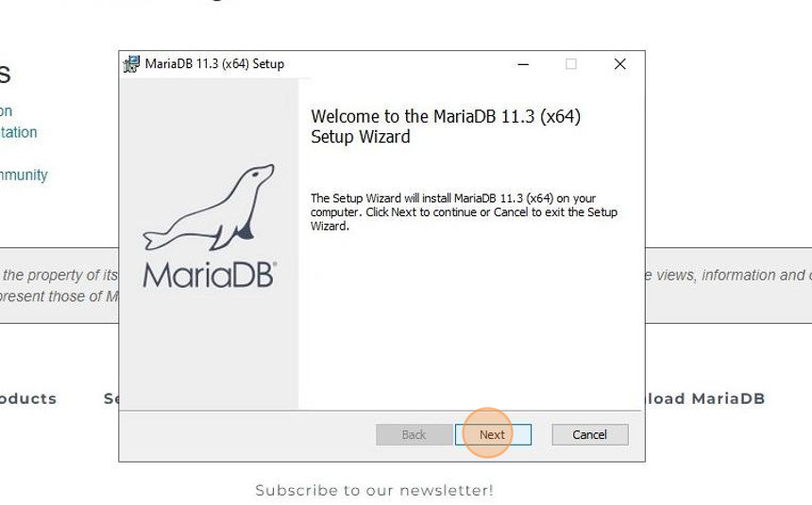Cancel the MariaDB installation
This screenshot has height=505, width=812.
(x=590, y=434)
